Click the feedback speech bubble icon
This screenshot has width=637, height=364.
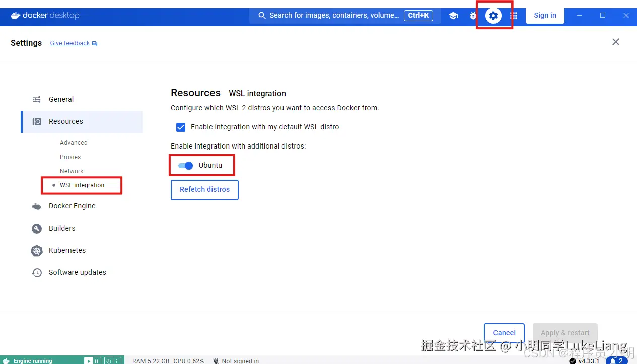95,44
